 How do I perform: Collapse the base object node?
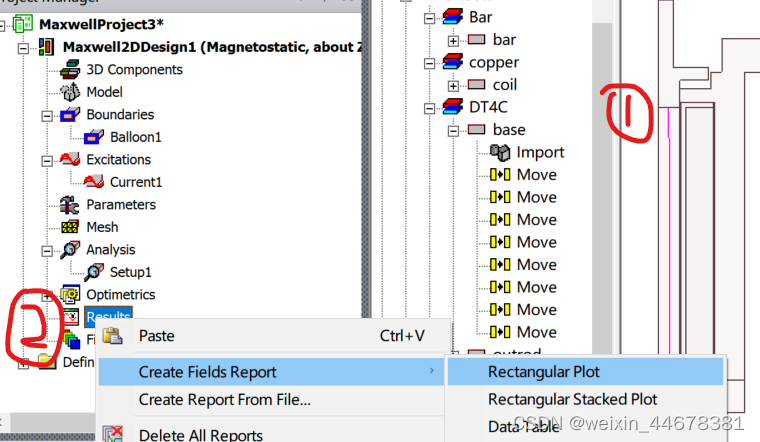453,131
